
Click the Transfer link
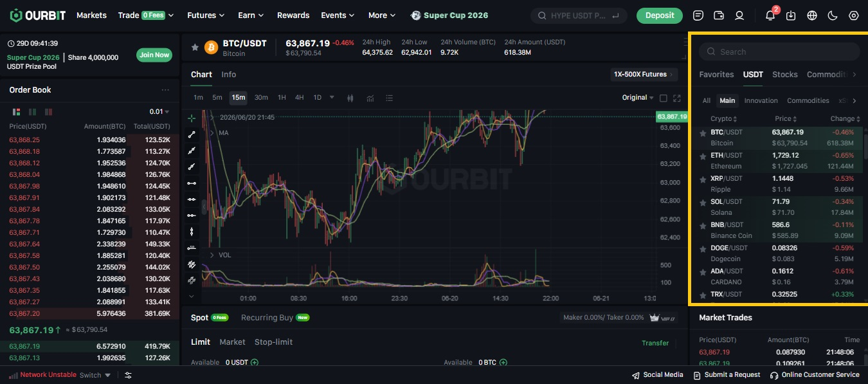click(x=655, y=343)
